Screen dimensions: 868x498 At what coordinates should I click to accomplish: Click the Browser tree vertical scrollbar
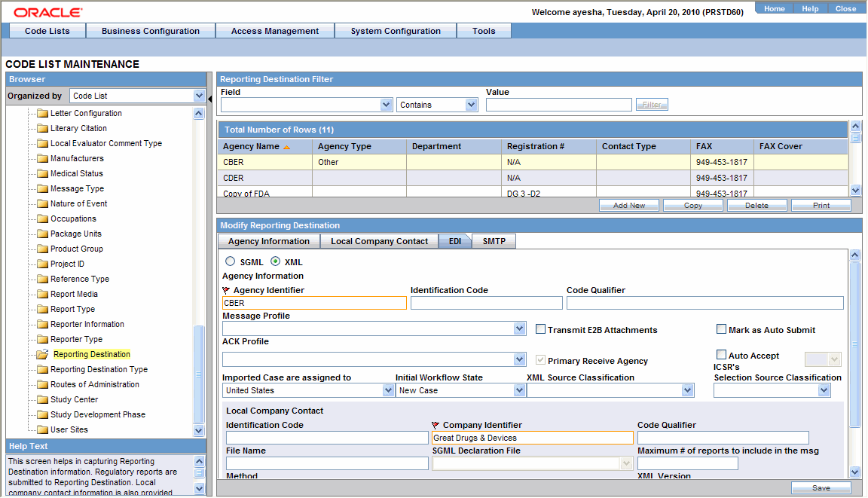(x=199, y=373)
